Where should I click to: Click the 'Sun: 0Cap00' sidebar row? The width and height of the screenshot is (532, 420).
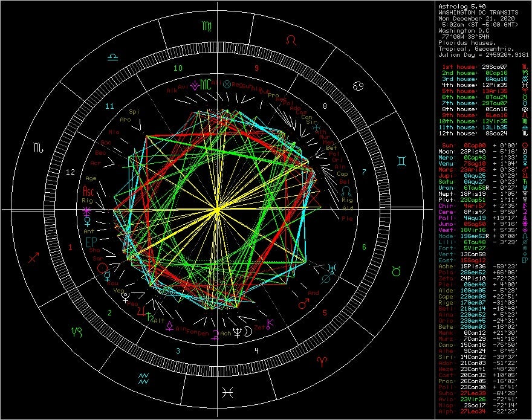pyautogui.click(x=484, y=146)
